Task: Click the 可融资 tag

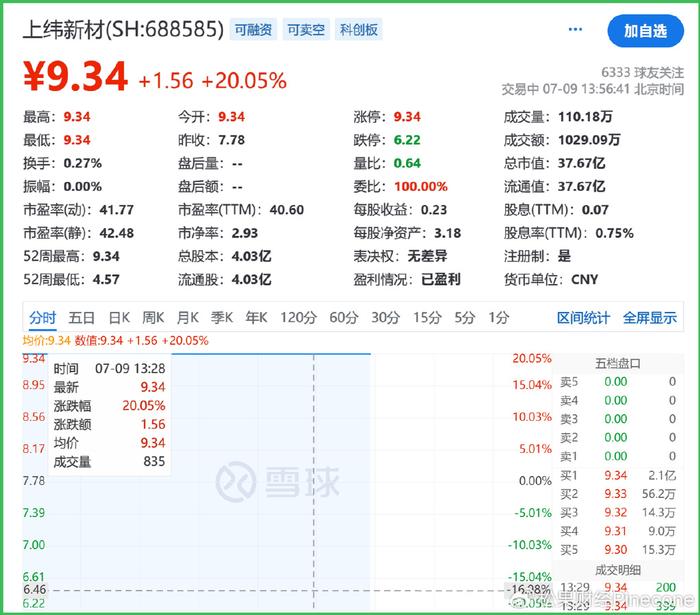Action: point(253,30)
